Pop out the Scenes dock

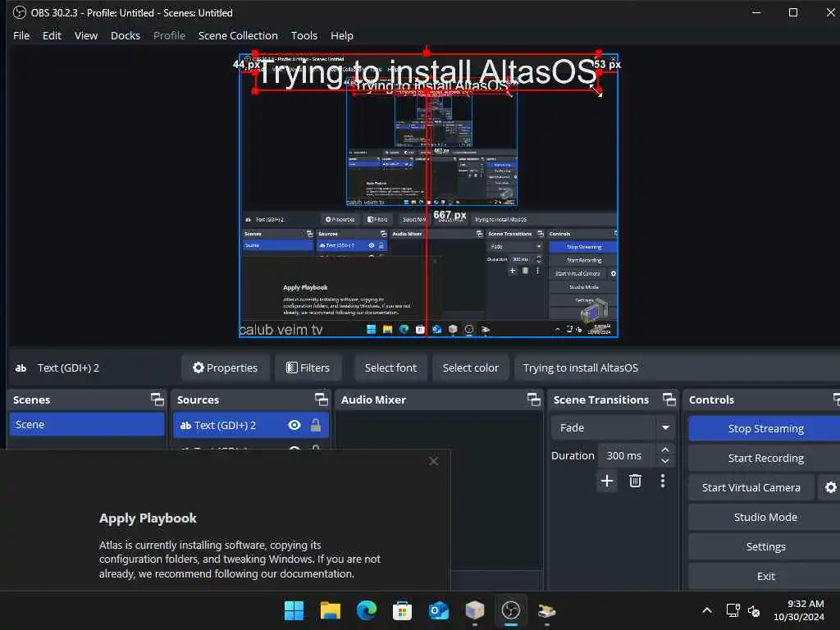(157, 399)
